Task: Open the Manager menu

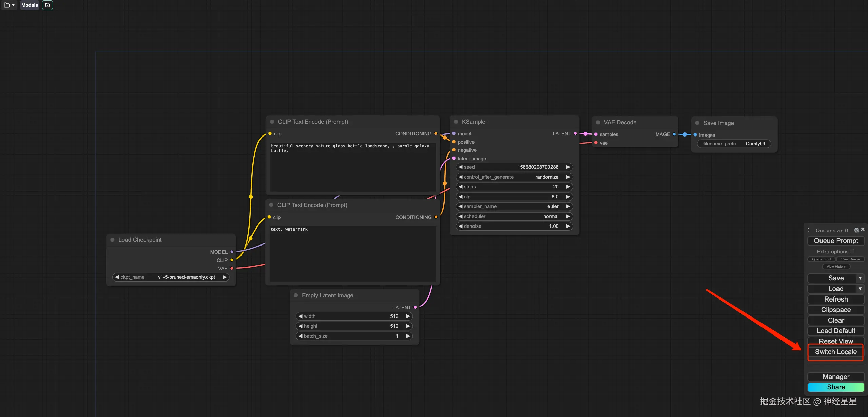Action: click(836, 377)
